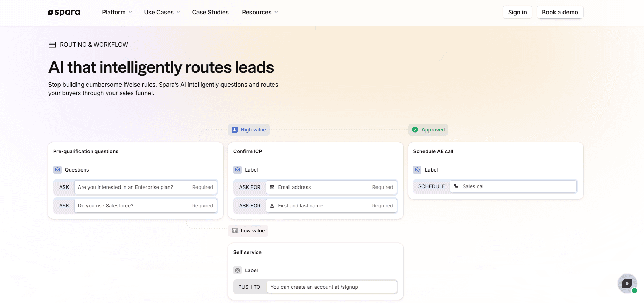Click the Sign in button
This screenshot has width=644, height=303.
point(517,12)
